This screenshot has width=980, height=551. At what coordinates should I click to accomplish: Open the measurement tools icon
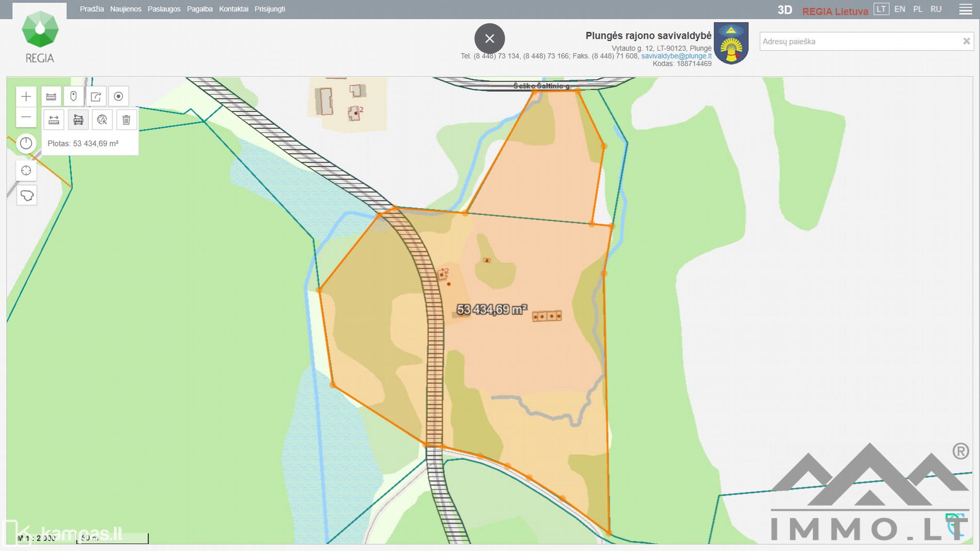pos(51,96)
